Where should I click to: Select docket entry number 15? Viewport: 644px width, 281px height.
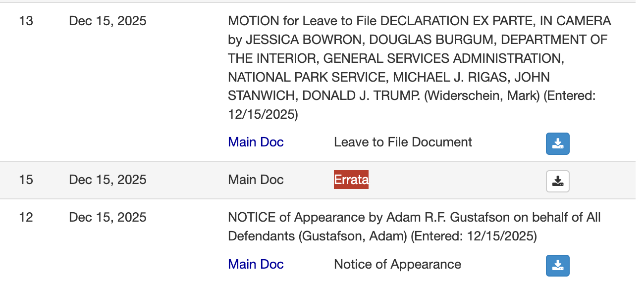[26, 180]
